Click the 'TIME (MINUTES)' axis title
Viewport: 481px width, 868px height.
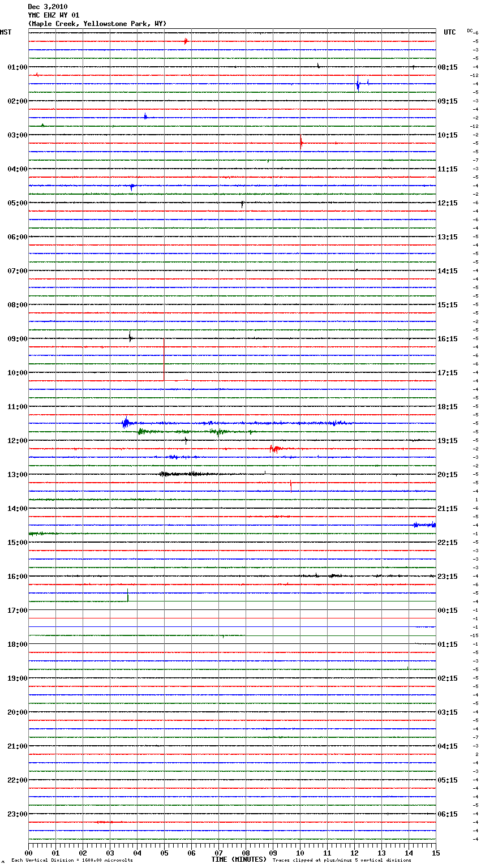pyautogui.click(x=239, y=860)
